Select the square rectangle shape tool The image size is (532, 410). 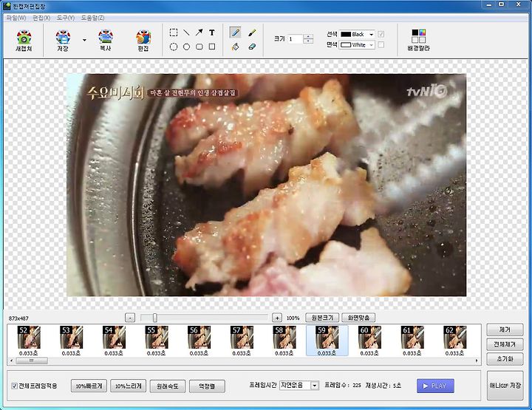[212, 47]
